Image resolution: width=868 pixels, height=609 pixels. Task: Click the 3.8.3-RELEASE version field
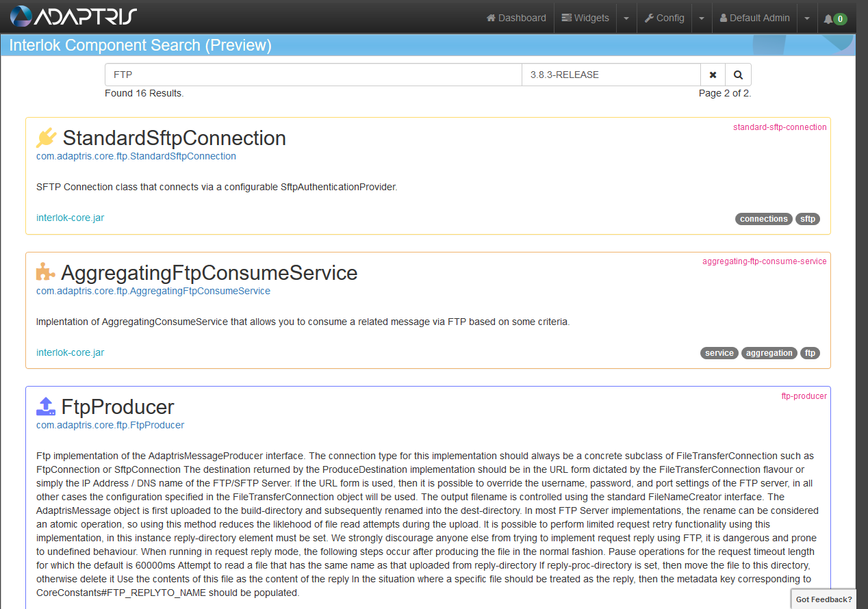click(x=611, y=75)
